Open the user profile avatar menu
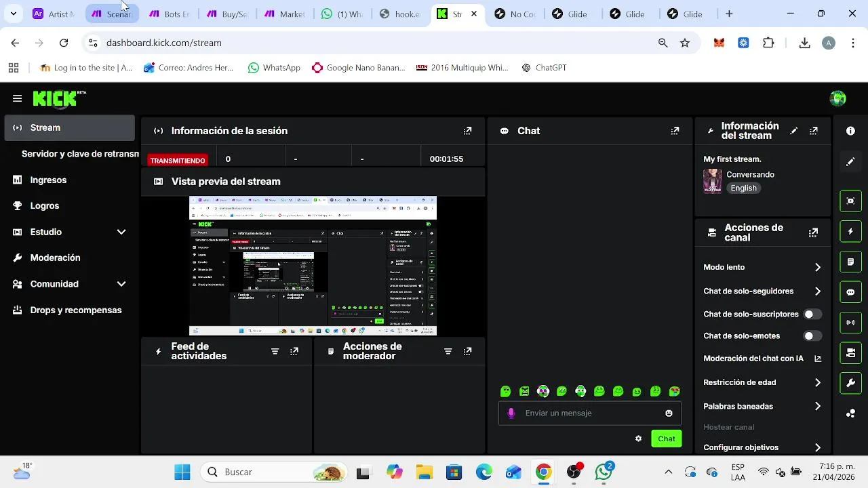 [x=838, y=98]
